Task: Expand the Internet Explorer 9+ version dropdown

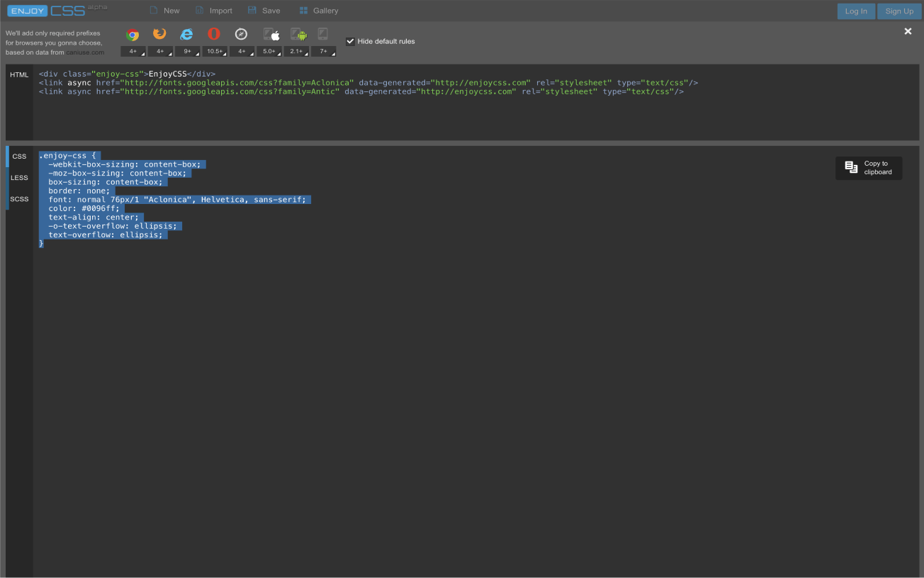Action: click(188, 52)
